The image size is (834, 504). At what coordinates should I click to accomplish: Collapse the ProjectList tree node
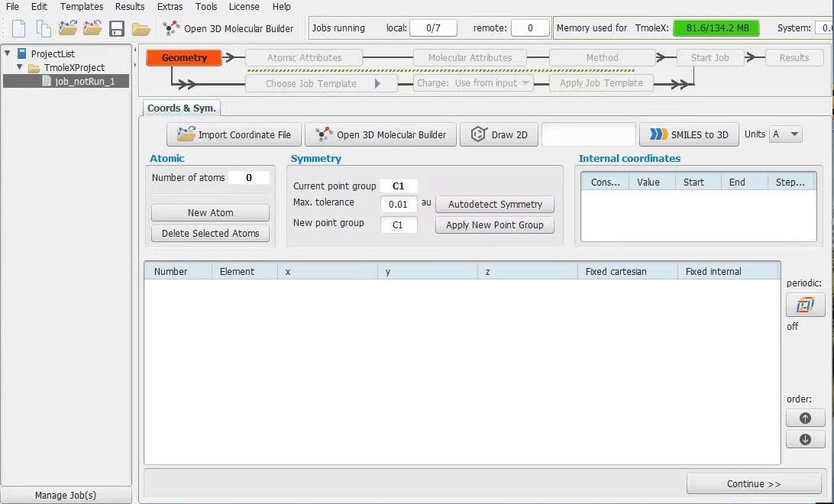8,53
